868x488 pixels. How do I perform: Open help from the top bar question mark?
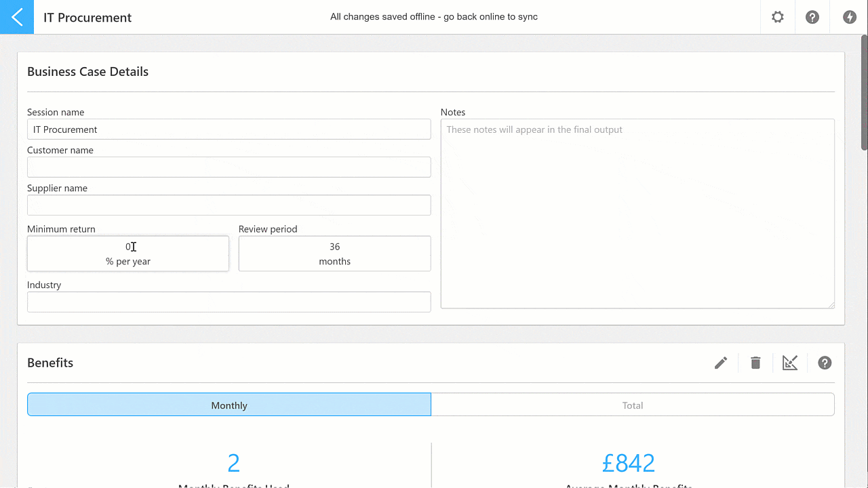click(x=812, y=17)
